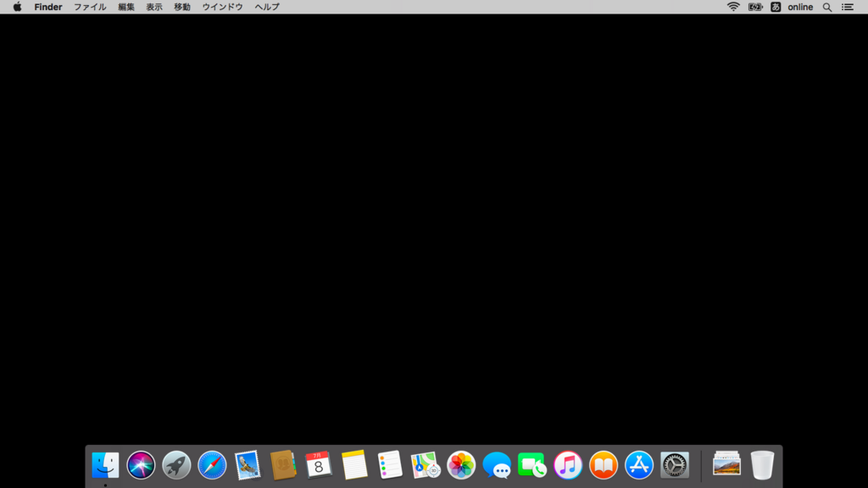Open Calendar showing July 8
The height and width of the screenshot is (488, 868).
coord(319,465)
